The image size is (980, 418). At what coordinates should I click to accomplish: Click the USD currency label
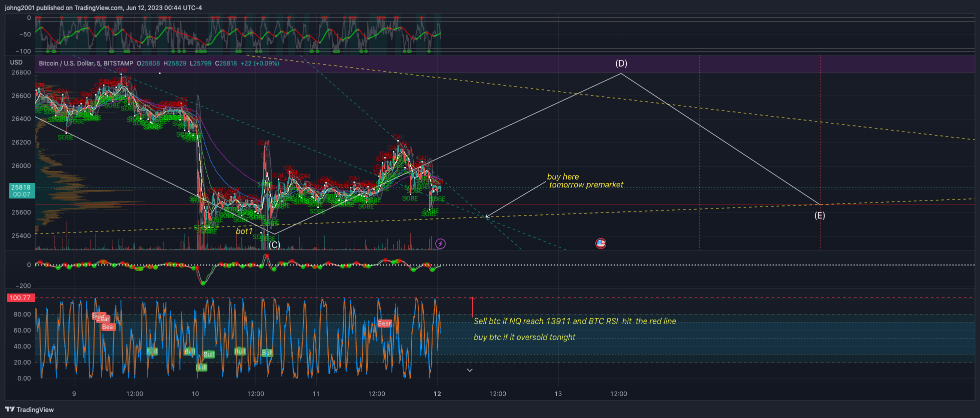pos(16,62)
